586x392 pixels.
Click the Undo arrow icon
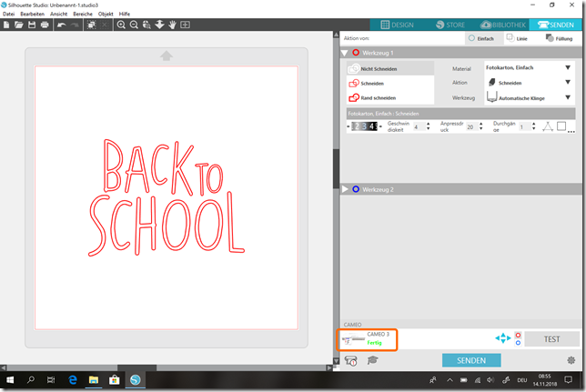[61, 25]
